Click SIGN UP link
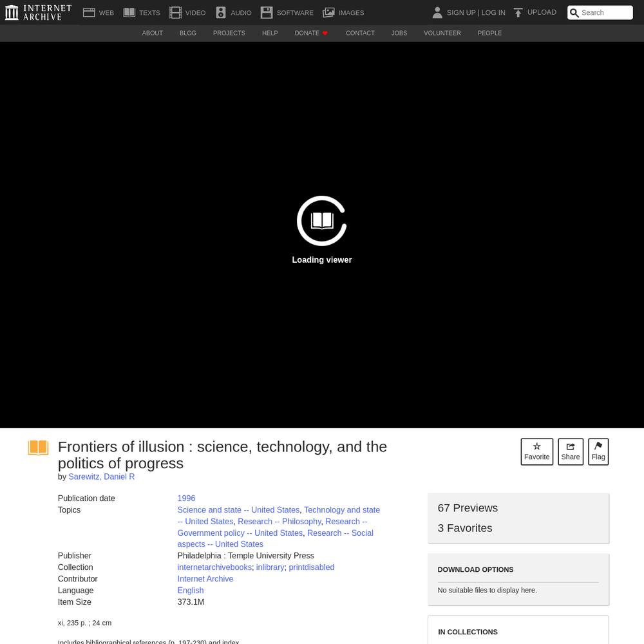644x644 pixels. (x=461, y=13)
